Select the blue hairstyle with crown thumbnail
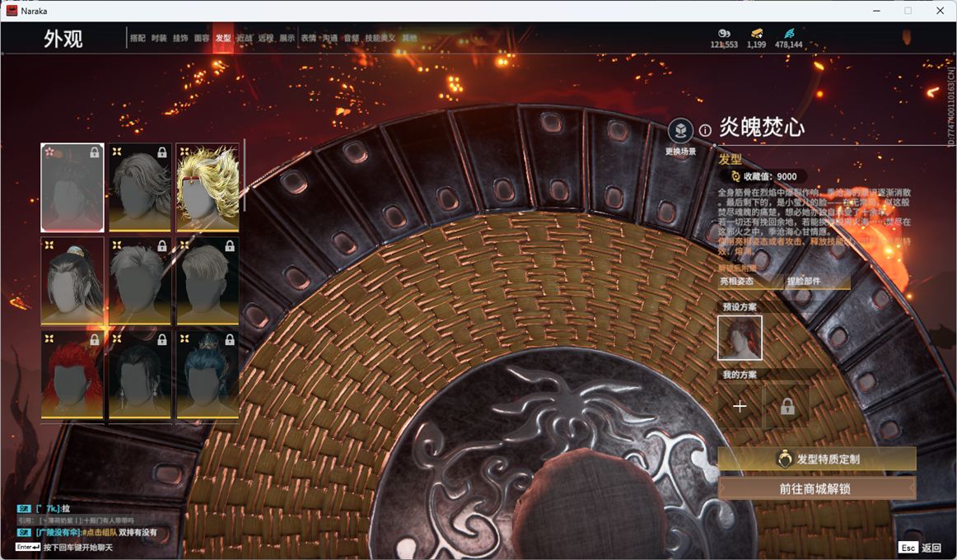 point(208,375)
